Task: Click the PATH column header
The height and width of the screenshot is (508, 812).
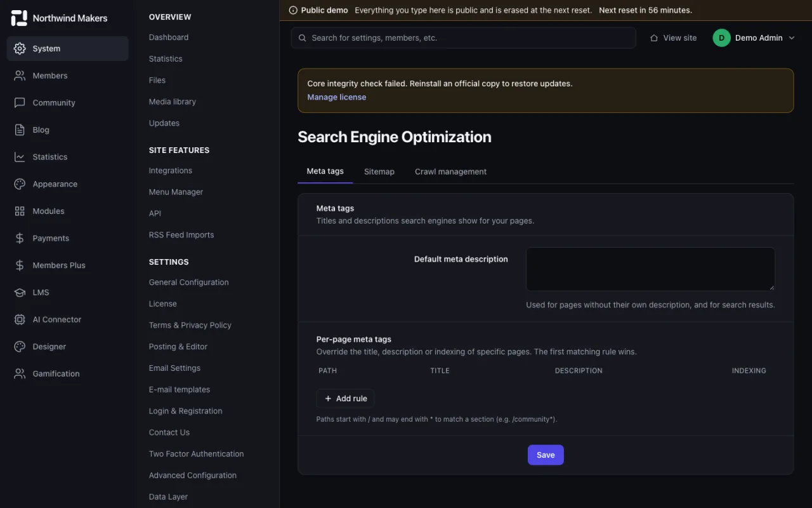Action: tap(328, 371)
